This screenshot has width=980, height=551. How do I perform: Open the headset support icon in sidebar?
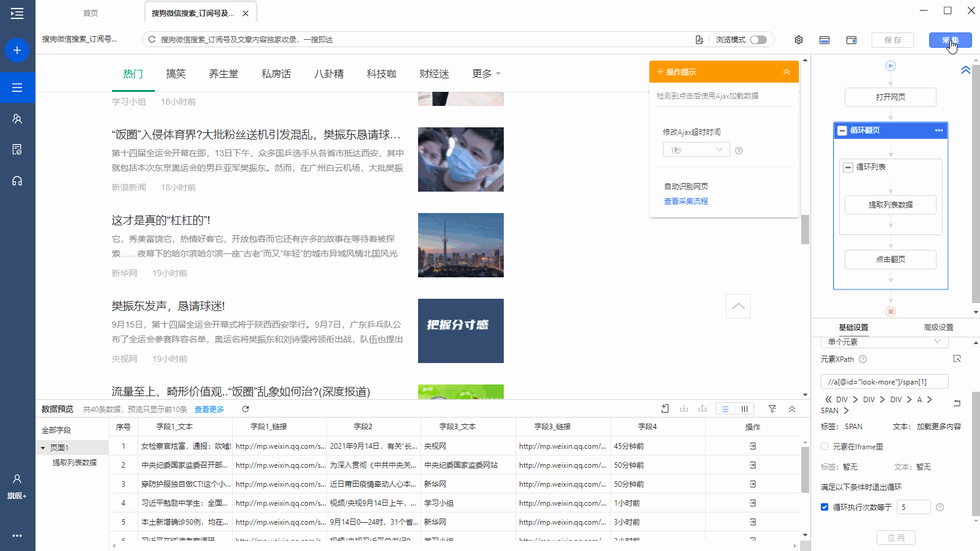pyautogui.click(x=17, y=181)
